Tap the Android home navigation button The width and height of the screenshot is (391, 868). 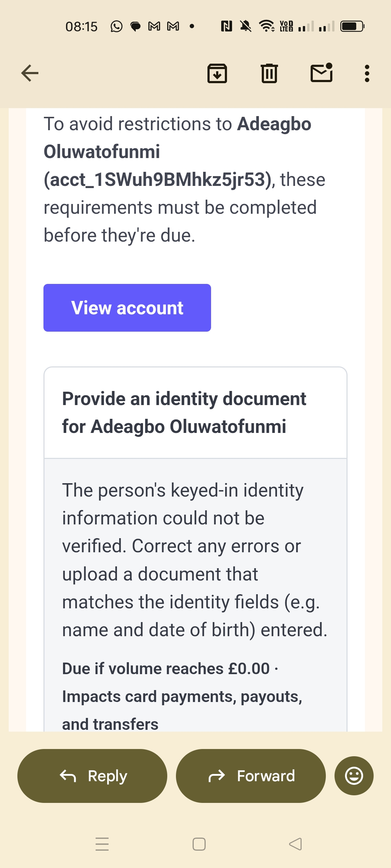[199, 844]
